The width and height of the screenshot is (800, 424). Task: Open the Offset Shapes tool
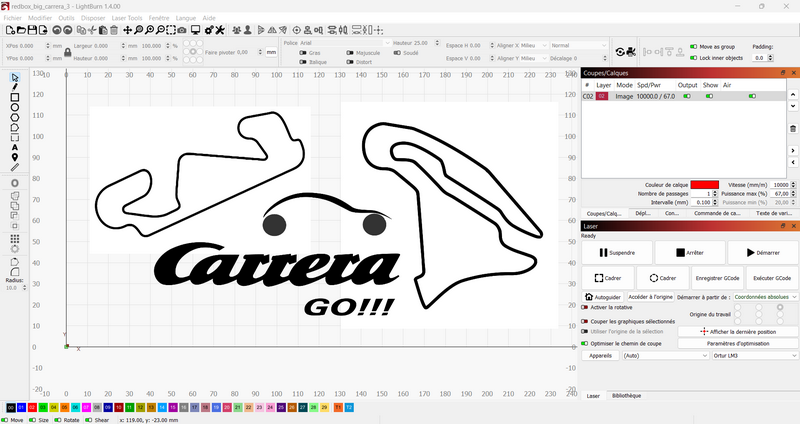click(15, 183)
